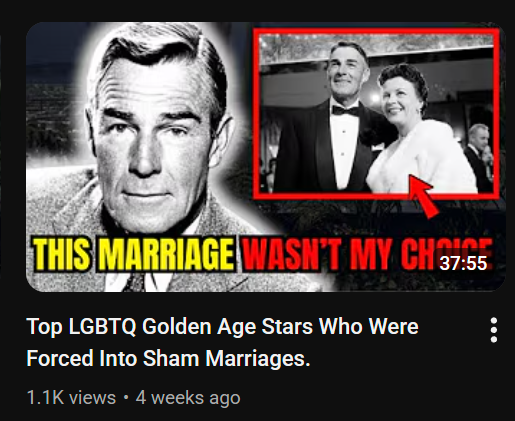Screen dimensions: 515x421
Task: Click the background man in inset photo
Action: click(x=479, y=155)
